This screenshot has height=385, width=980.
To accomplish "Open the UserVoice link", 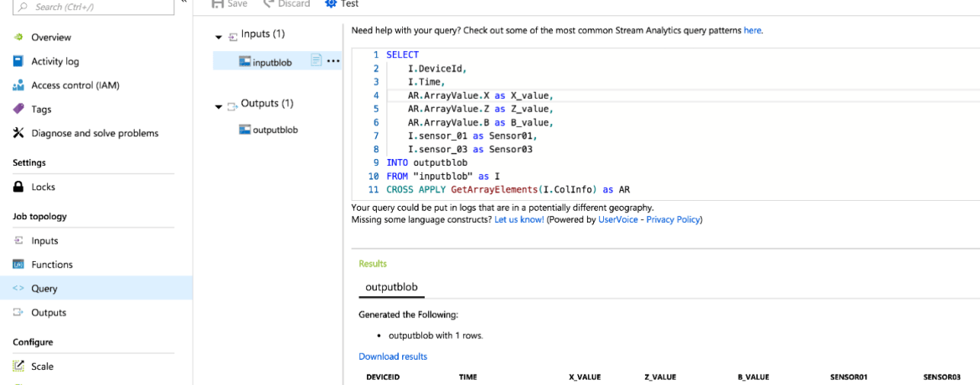I will click(x=618, y=220).
